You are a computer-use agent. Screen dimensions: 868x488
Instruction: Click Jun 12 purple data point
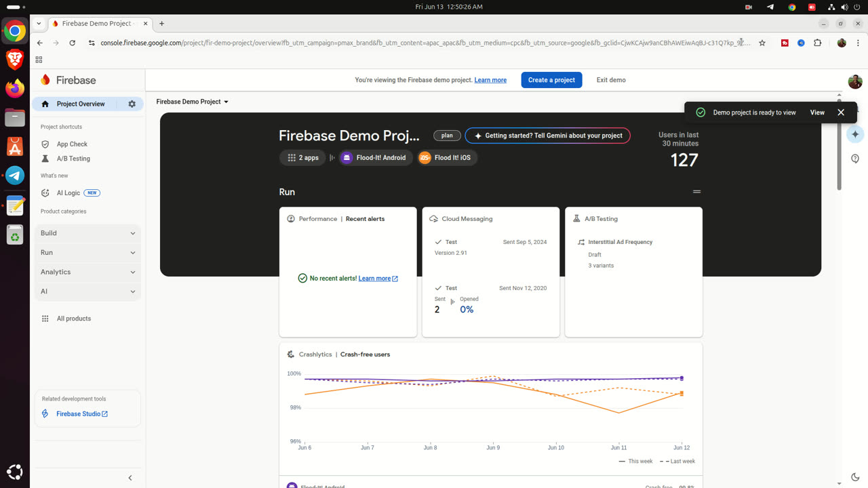pos(682,378)
